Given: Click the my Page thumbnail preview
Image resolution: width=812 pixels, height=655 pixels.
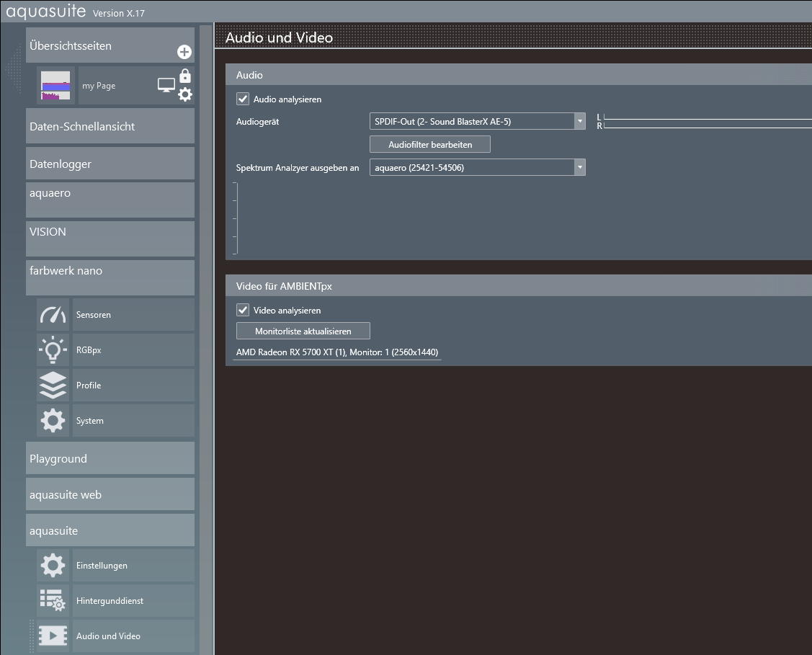Looking at the screenshot, I should click(x=56, y=86).
